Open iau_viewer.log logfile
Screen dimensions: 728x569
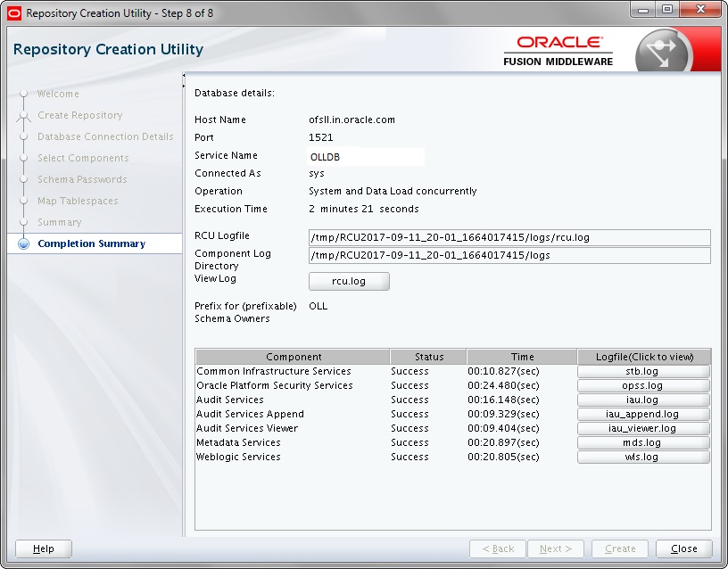coord(643,428)
